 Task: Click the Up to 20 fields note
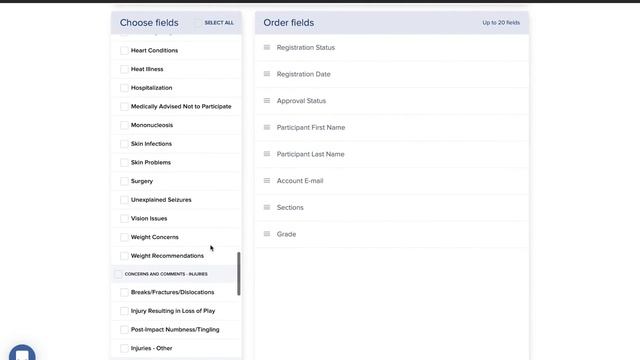tap(501, 22)
